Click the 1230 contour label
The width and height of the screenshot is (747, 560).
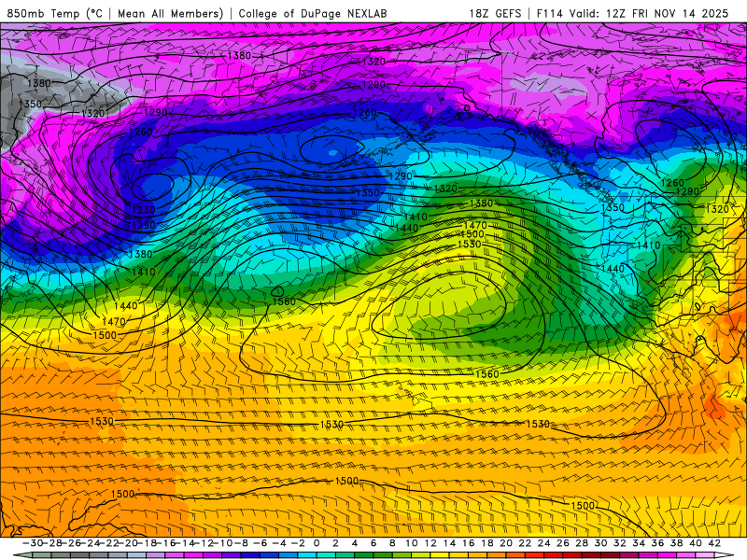pos(144,209)
